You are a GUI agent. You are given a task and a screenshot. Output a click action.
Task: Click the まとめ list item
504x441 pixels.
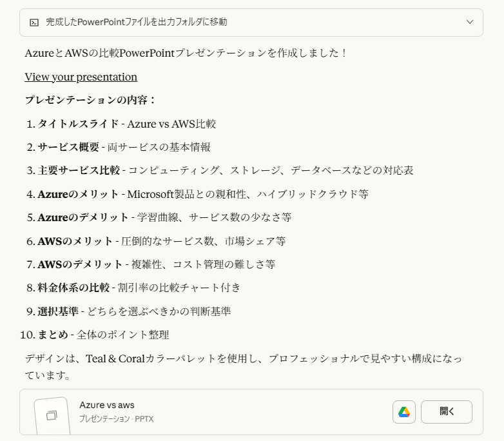[95, 335]
